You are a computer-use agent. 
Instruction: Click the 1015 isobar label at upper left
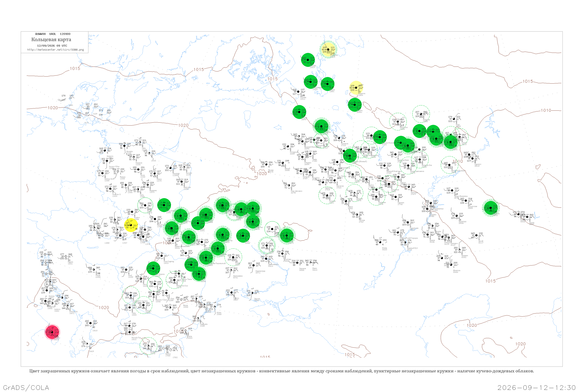pyautogui.click(x=75, y=68)
